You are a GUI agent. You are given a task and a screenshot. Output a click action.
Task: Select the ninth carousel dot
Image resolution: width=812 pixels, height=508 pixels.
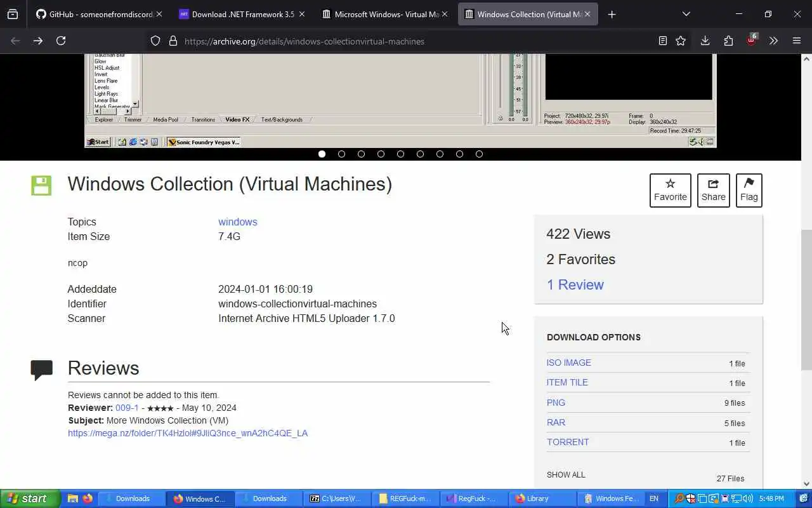[479, 154]
